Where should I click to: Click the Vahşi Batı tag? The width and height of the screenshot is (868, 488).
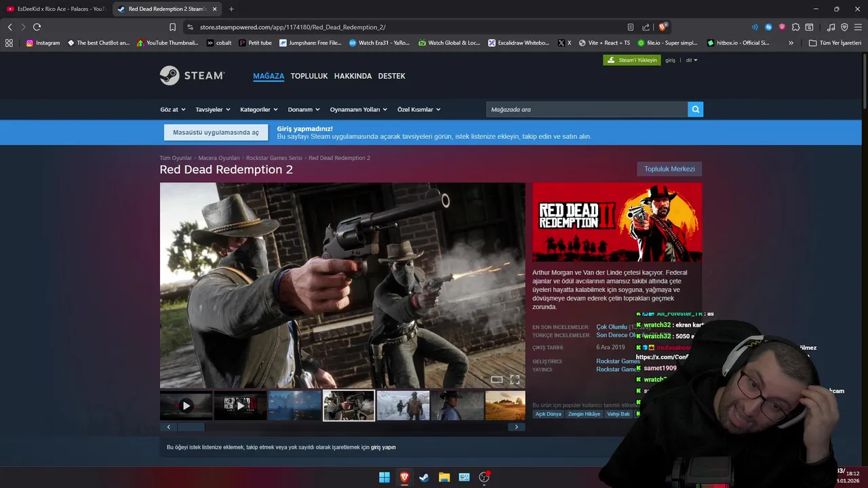[x=618, y=414]
